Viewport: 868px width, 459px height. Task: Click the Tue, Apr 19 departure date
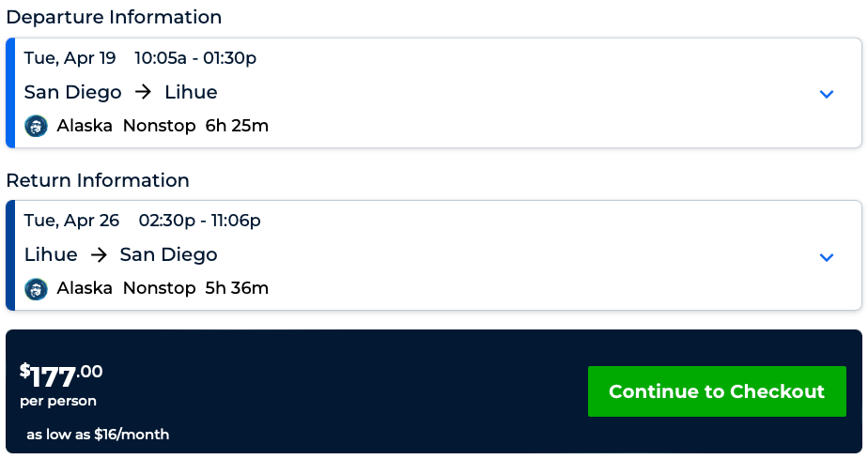click(70, 58)
